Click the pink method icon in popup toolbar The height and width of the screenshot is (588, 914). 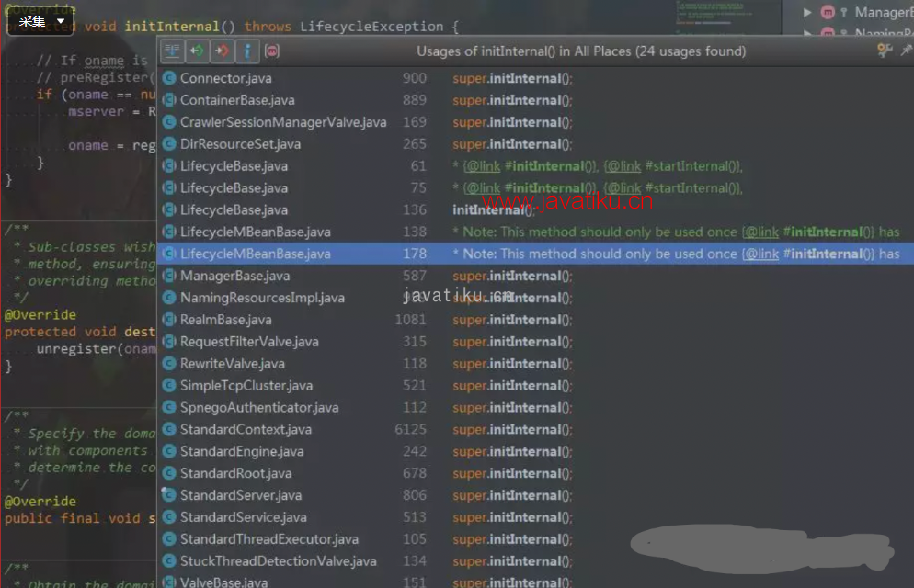click(x=271, y=51)
